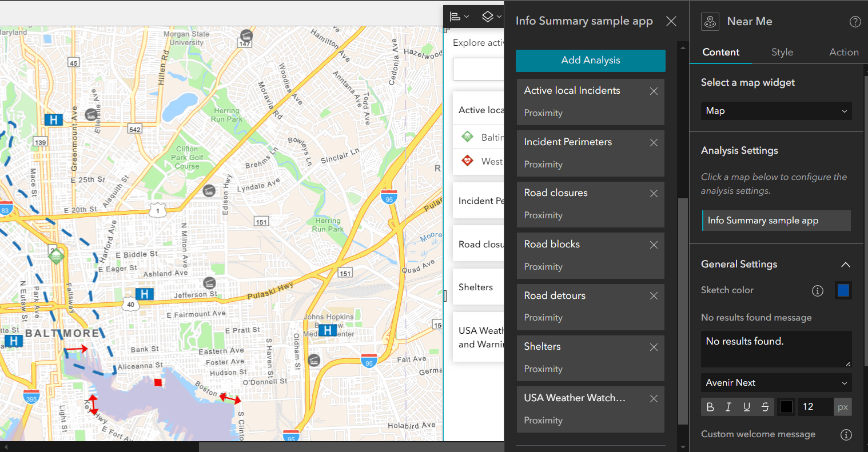Viewport: 868px width, 452px height.
Task: Click red double arrow near Boston St
Action: [230, 398]
